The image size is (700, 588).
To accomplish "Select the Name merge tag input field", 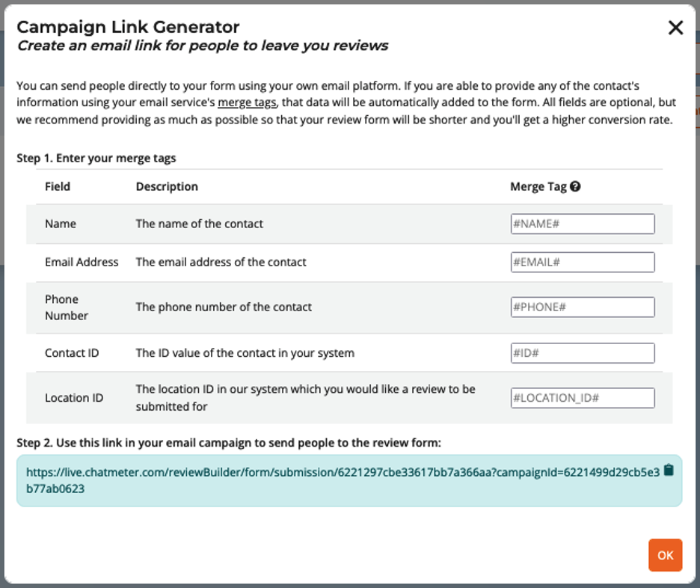I will [x=583, y=223].
